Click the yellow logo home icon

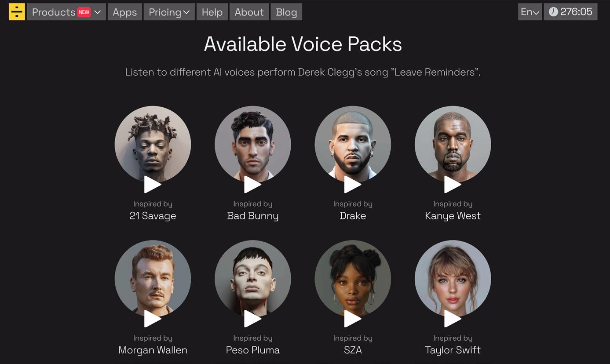pos(17,12)
